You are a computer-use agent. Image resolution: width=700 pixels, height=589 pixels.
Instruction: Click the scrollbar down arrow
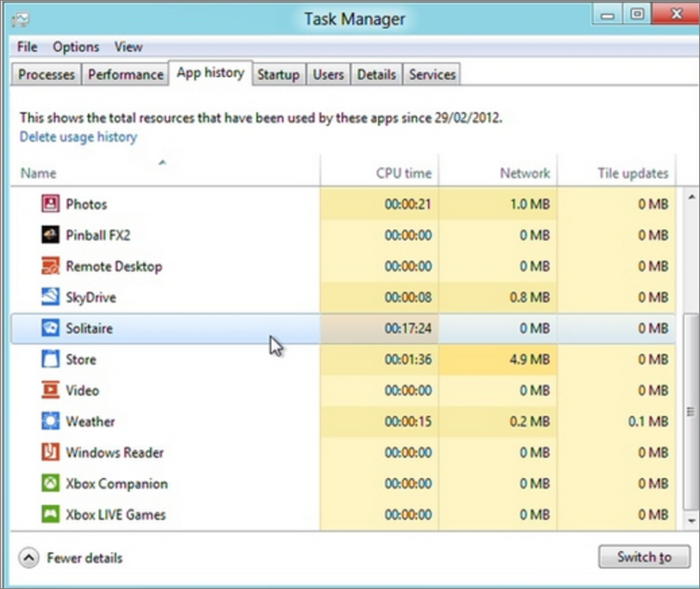[691, 521]
